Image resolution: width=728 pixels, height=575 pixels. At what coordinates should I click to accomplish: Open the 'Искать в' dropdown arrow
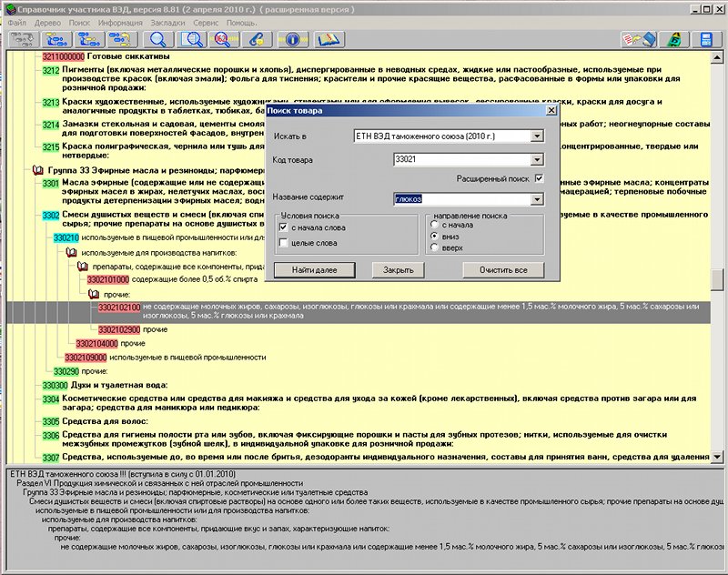pyautogui.click(x=537, y=136)
